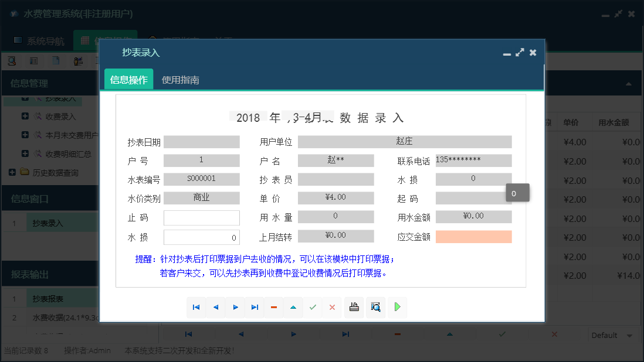Open print preview with the magnifier icon
Screen dimensions: 644x362
pyautogui.click(x=376, y=307)
